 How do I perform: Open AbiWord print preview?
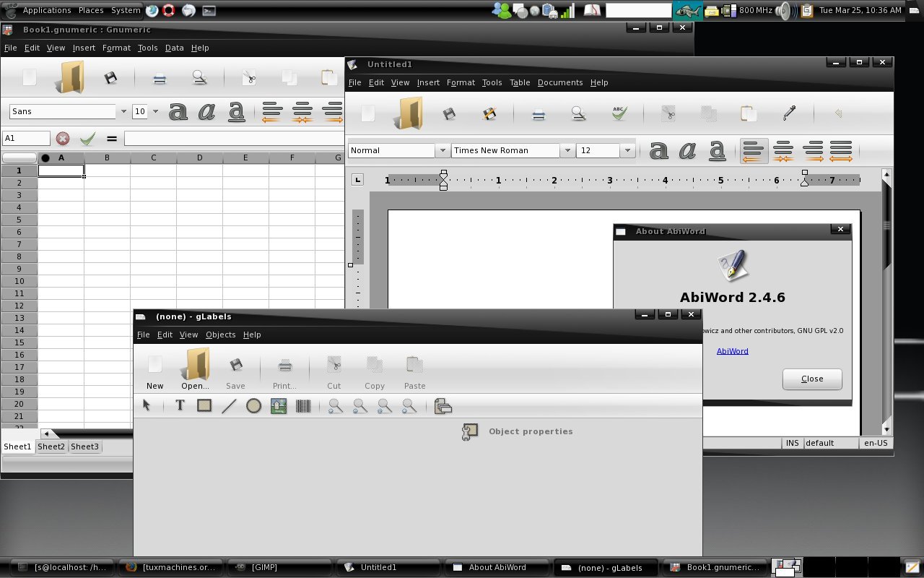tap(578, 113)
